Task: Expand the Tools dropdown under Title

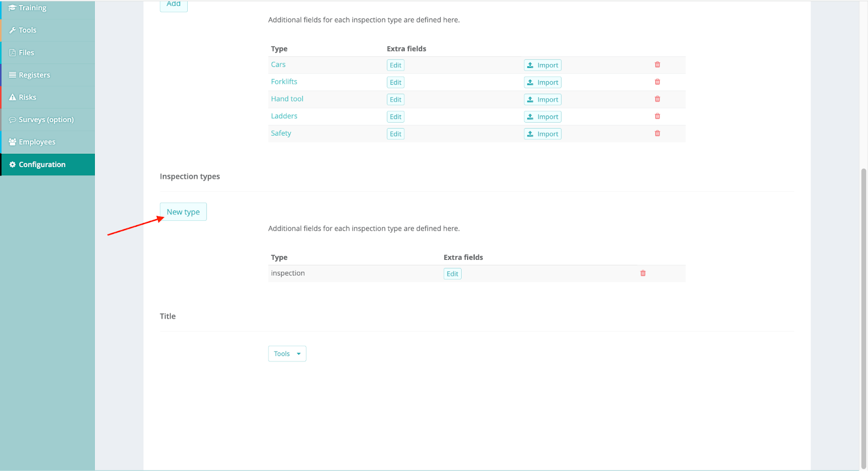Action: (x=287, y=354)
